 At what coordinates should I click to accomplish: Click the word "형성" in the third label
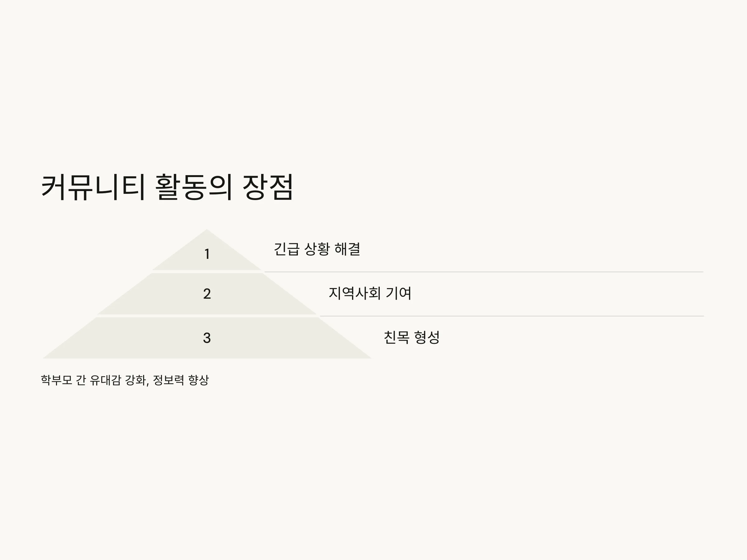coord(427,337)
